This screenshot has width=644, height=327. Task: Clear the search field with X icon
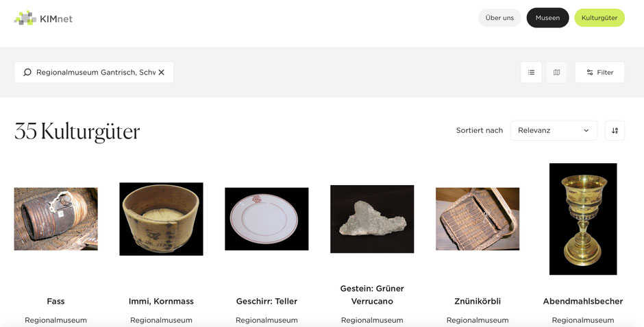click(x=162, y=72)
